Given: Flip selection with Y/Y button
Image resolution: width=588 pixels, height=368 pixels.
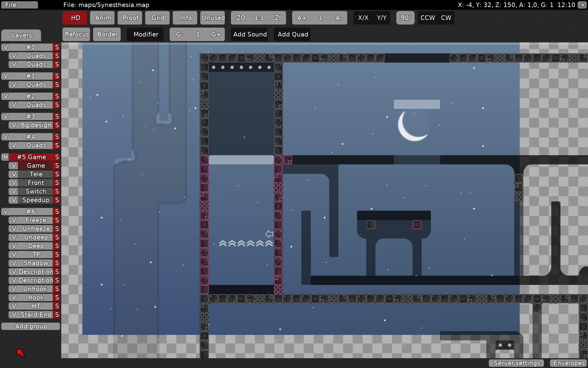Looking at the screenshot, I should click(381, 18).
